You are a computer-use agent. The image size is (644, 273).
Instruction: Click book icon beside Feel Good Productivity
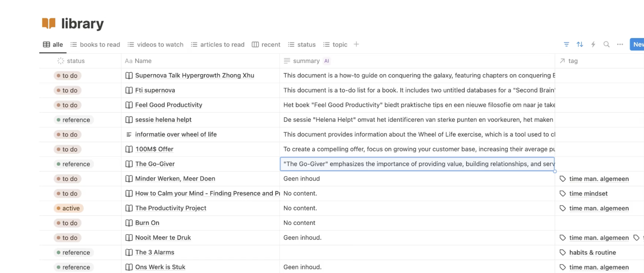(129, 105)
